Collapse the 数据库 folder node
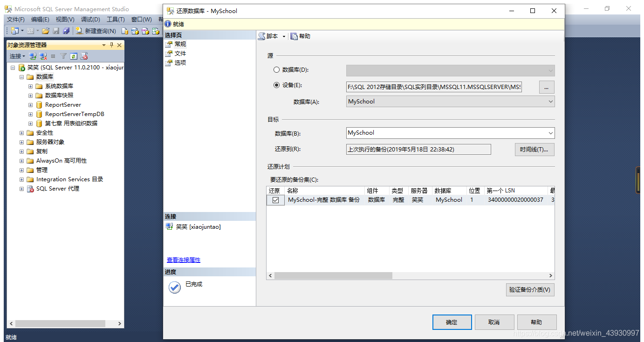The image size is (644, 342). pos(21,77)
